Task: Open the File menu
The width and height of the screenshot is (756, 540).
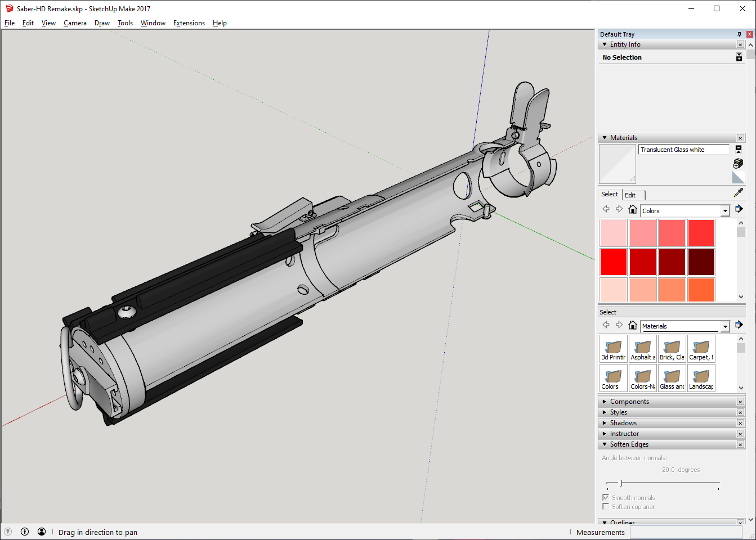Action: (x=10, y=23)
